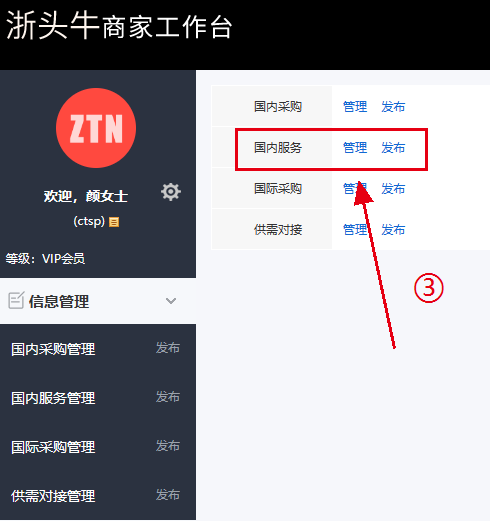
Task: Click the 浙头牛商家工作台 header title
Action: [x=119, y=26]
